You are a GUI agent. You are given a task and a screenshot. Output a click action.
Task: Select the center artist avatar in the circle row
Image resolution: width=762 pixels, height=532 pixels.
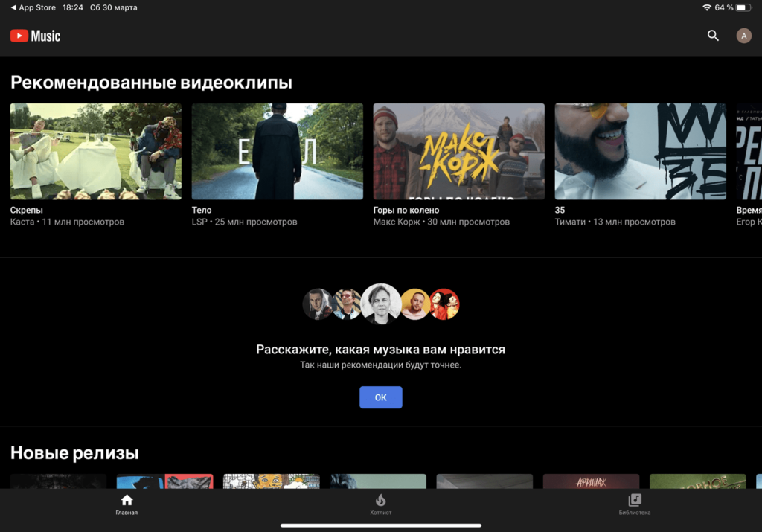381,304
